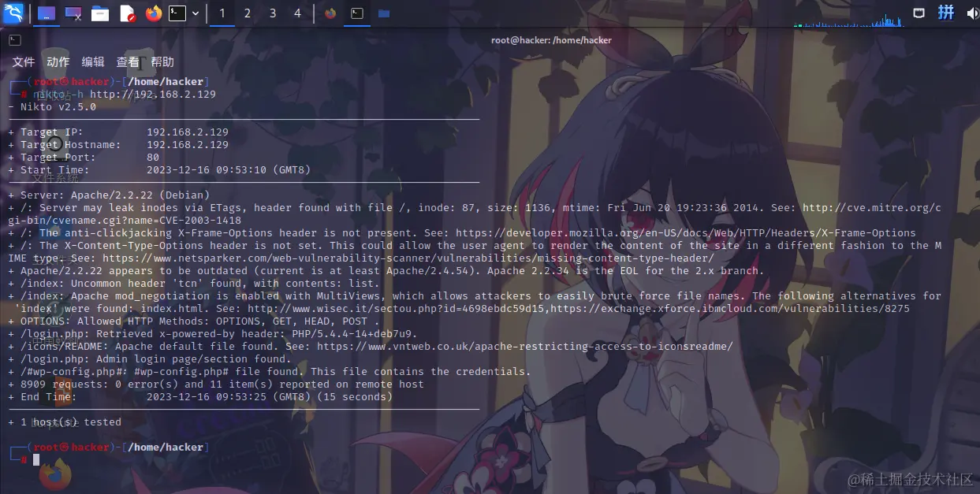
Task: Switch to workspace 2
Action: [248, 13]
